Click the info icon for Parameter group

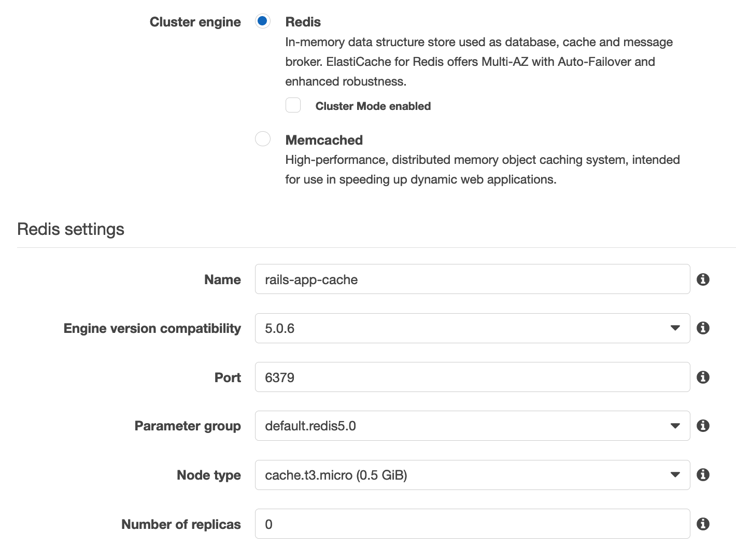[x=703, y=425]
